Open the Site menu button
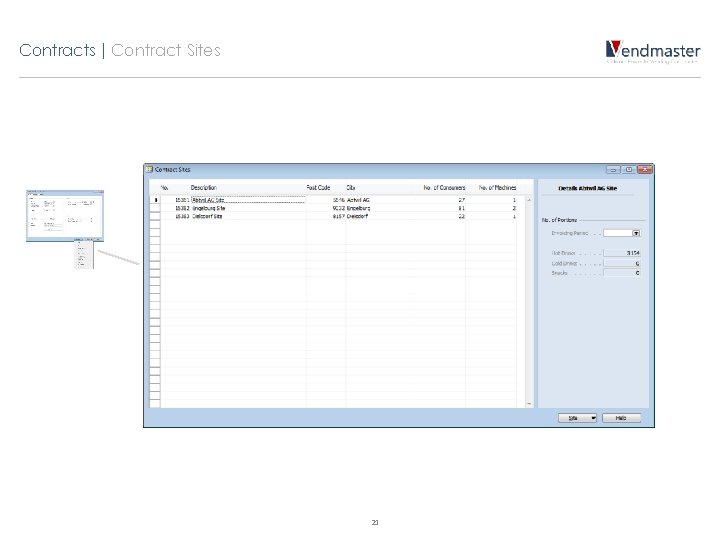 tap(577, 418)
